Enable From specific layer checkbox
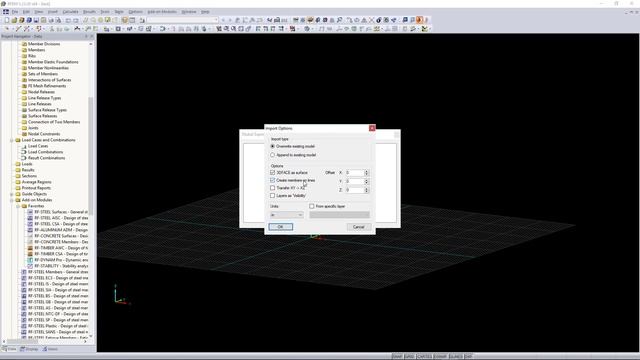640x360 pixels. tap(312, 206)
